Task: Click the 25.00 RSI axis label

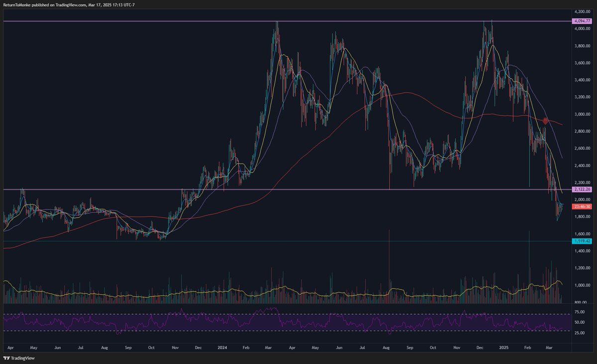Action: click(579, 332)
